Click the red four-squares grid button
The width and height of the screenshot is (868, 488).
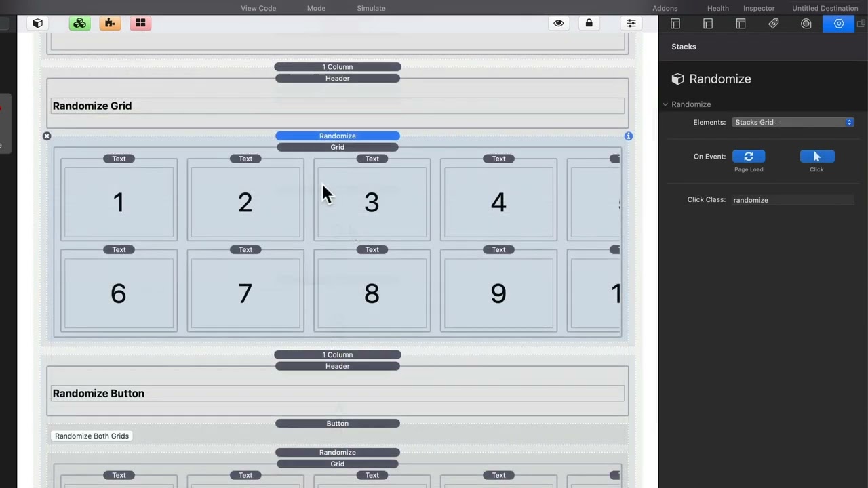click(140, 23)
